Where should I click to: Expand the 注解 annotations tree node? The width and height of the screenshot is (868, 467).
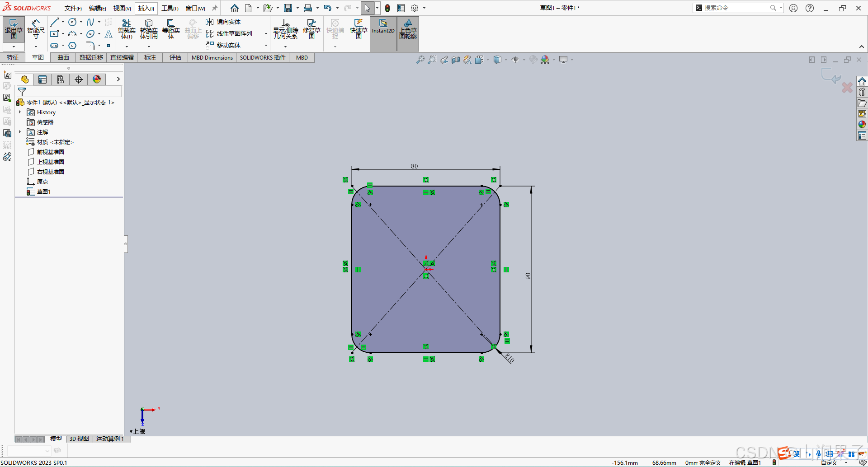19,132
